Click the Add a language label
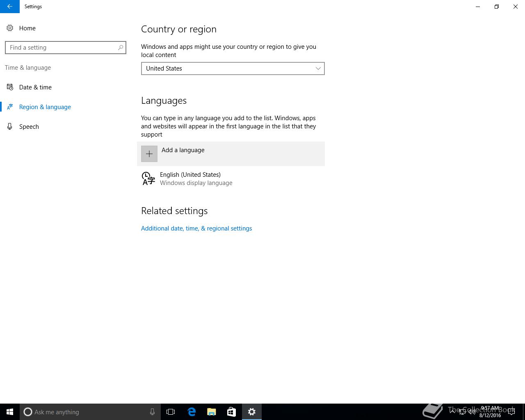 (183, 150)
